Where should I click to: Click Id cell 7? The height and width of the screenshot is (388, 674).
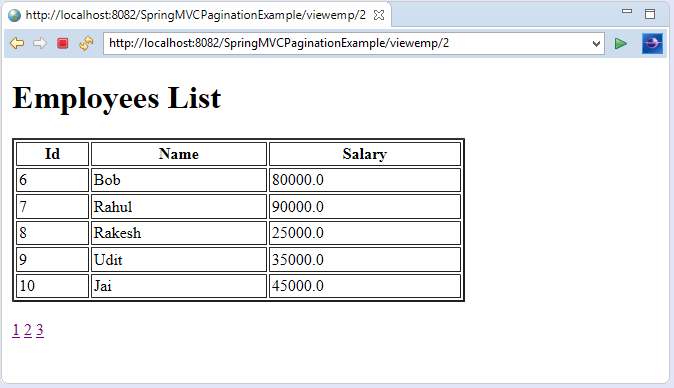click(52, 207)
